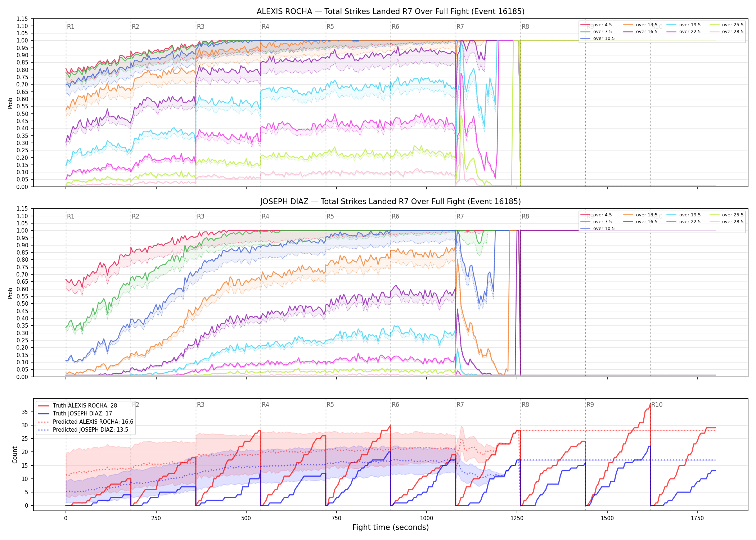Select the R7 round marker in the ROCHA chart
The width and height of the screenshot is (756, 540).
pyautogui.click(x=460, y=27)
